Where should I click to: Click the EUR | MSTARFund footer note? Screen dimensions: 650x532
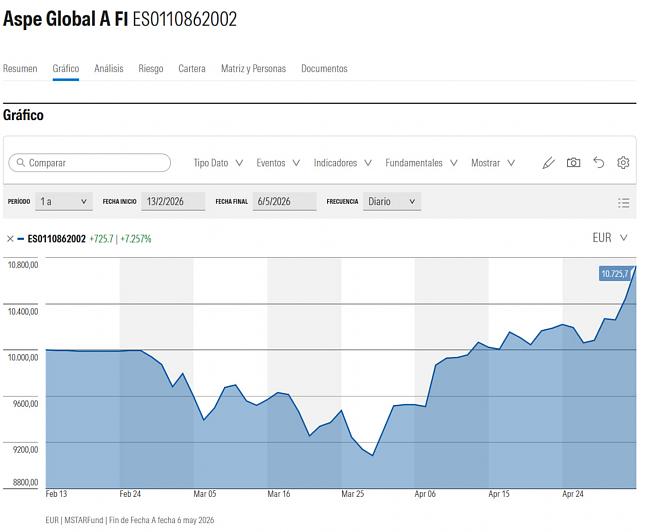coord(130,520)
